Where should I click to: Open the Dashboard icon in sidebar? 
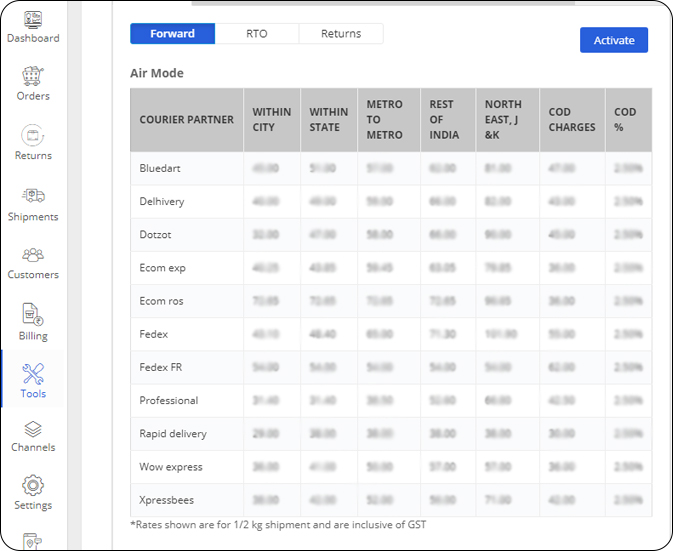click(x=33, y=19)
